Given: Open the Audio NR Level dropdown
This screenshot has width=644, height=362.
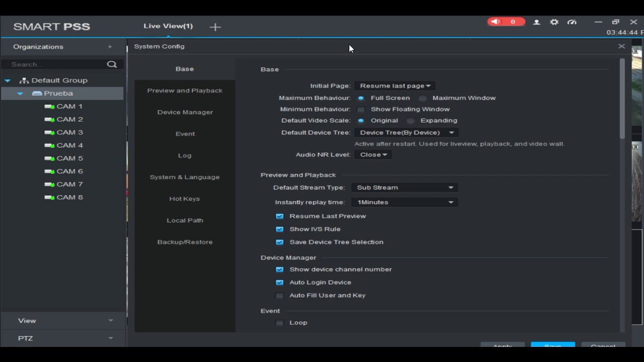Looking at the screenshot, I should (x=373, y=155).
